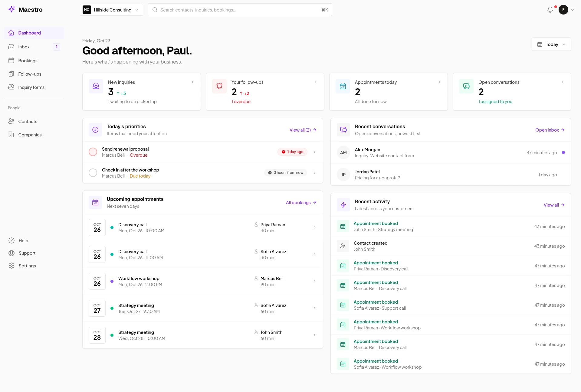Viewport: 581px width, 392px height.
Task: Click the search magnifier icon
Action: pos(155,10)
